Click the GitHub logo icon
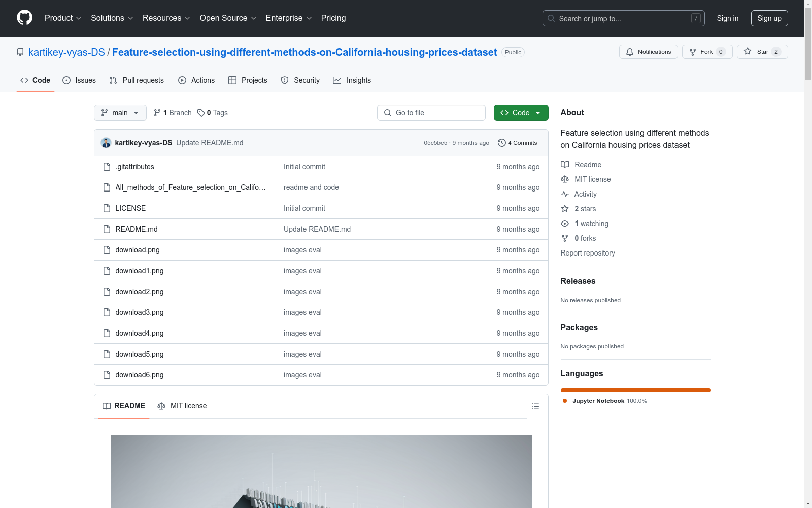 tap(24, 18)
